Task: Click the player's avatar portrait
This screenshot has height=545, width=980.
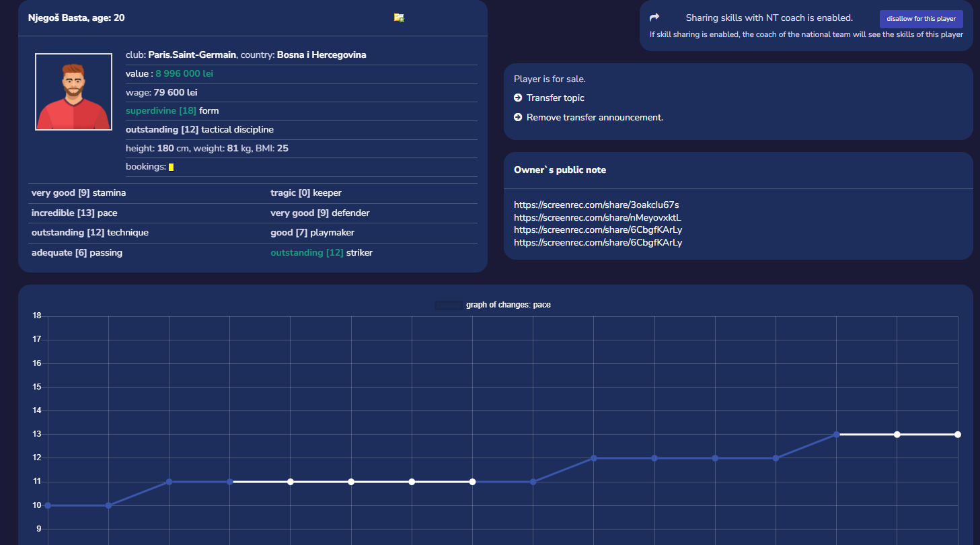Action: (x=74, y=92)
